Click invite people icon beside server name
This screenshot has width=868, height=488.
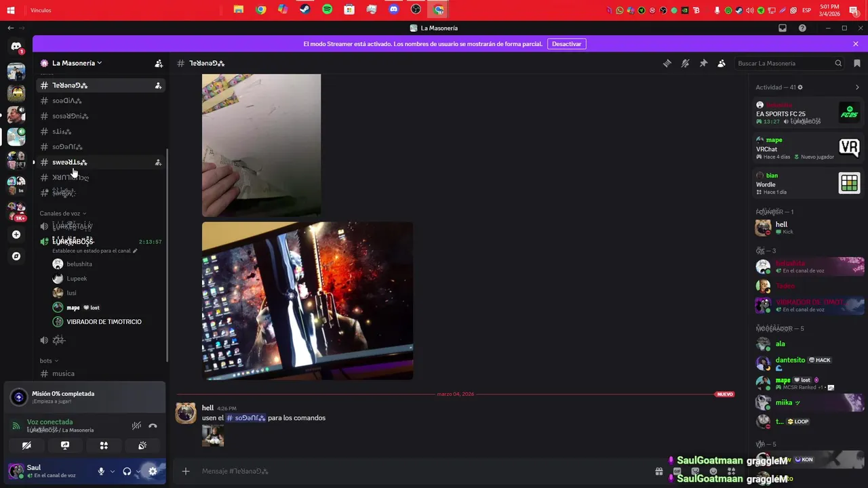159,63
